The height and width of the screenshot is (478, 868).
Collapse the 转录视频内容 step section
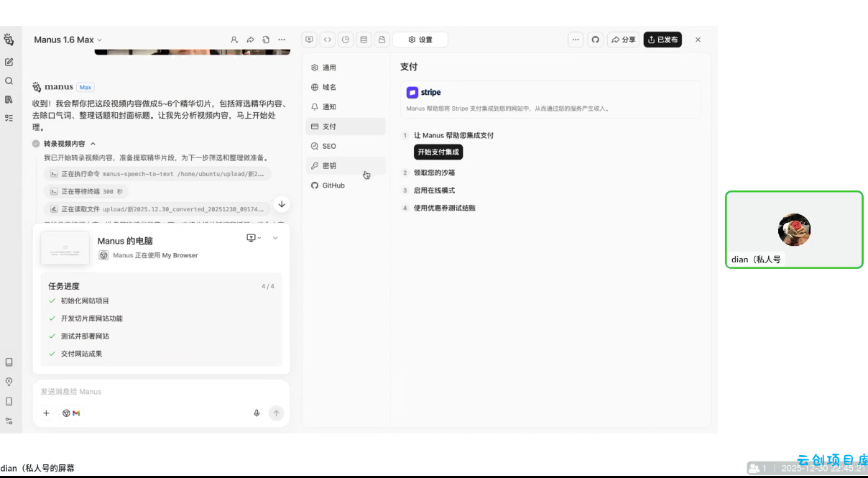pos(93,144)
